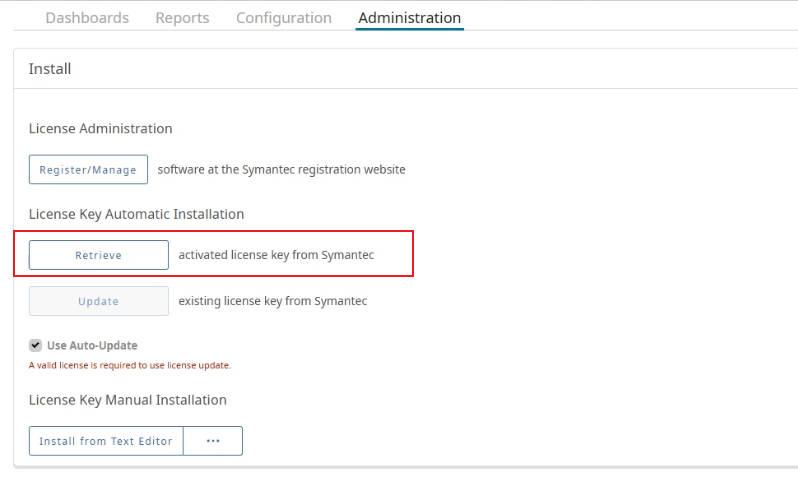Click the Use Auto-Update label text
This screenshot has height=481, width=798.
(92, 346)
